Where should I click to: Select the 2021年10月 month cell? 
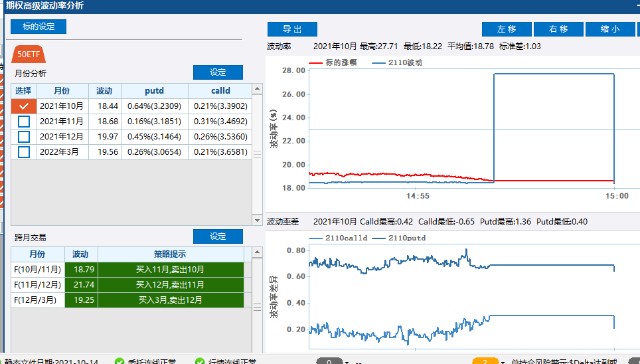[62, 106]
